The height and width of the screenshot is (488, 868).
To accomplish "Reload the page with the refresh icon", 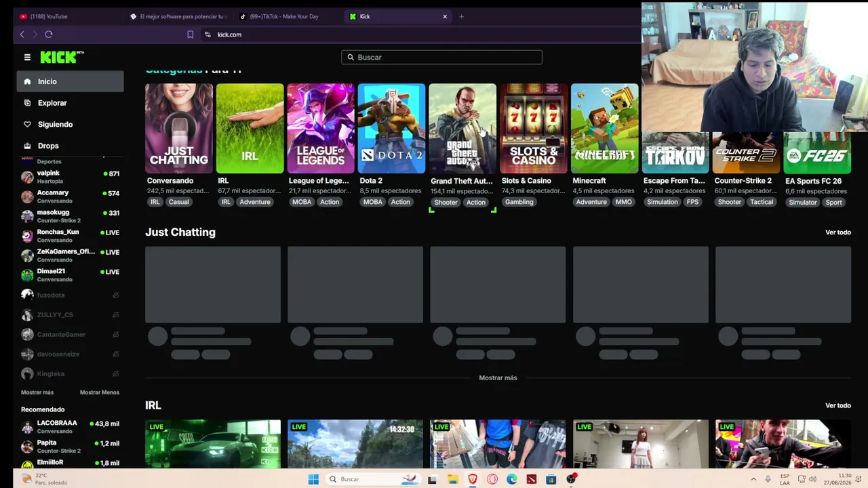I will click(49, 35).
